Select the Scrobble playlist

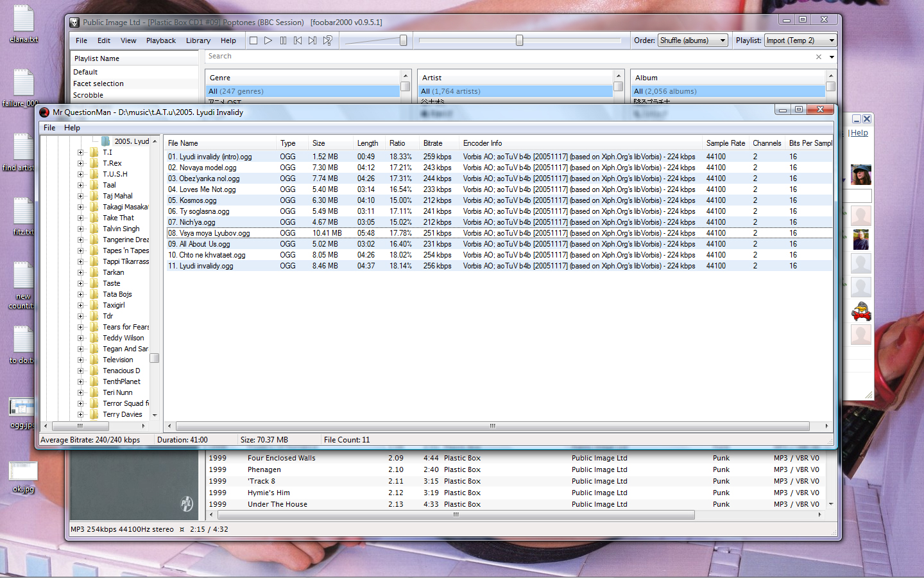click(x=135, y=95)
